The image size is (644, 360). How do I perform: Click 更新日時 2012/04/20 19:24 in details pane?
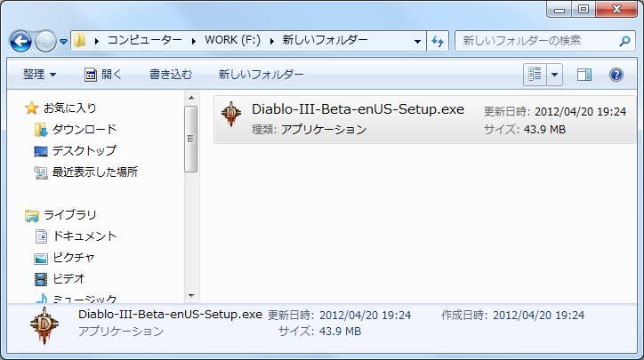pyautogui.click(x=339, y=315)
